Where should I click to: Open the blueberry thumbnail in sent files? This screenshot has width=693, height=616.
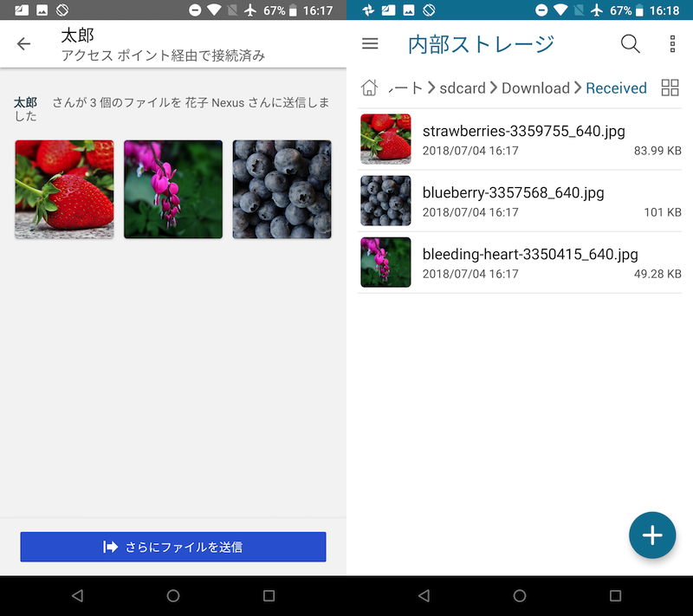click(282, 189)
